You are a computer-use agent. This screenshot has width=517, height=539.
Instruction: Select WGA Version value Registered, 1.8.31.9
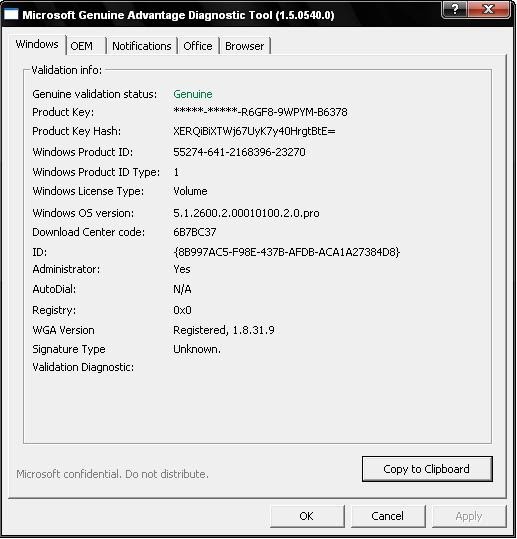click(x=224, y=330)
